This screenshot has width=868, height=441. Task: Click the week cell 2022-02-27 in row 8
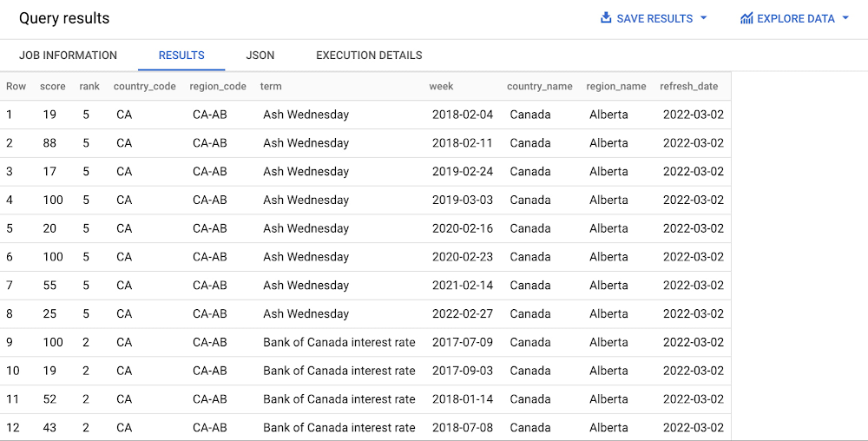[462, 313]
